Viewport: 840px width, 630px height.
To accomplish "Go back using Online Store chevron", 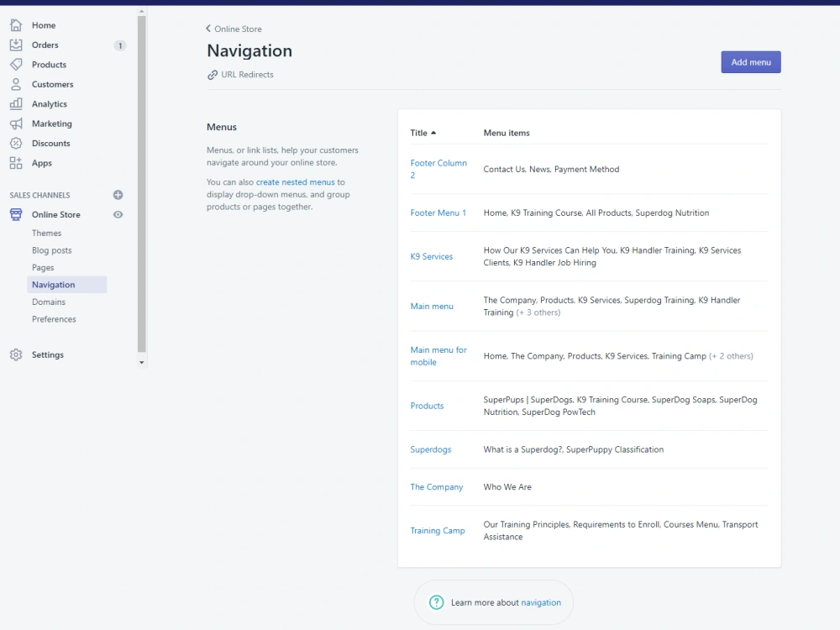I will tap(208, 29).
